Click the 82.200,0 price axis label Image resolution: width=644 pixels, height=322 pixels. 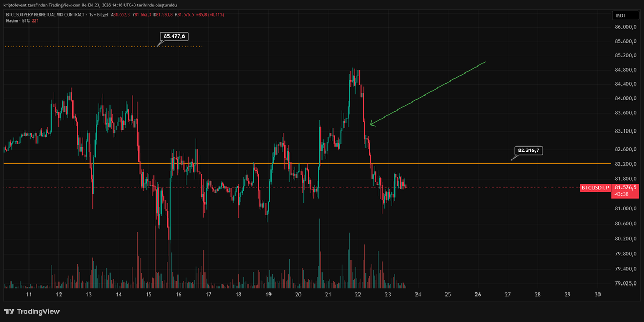pos(626,164)
